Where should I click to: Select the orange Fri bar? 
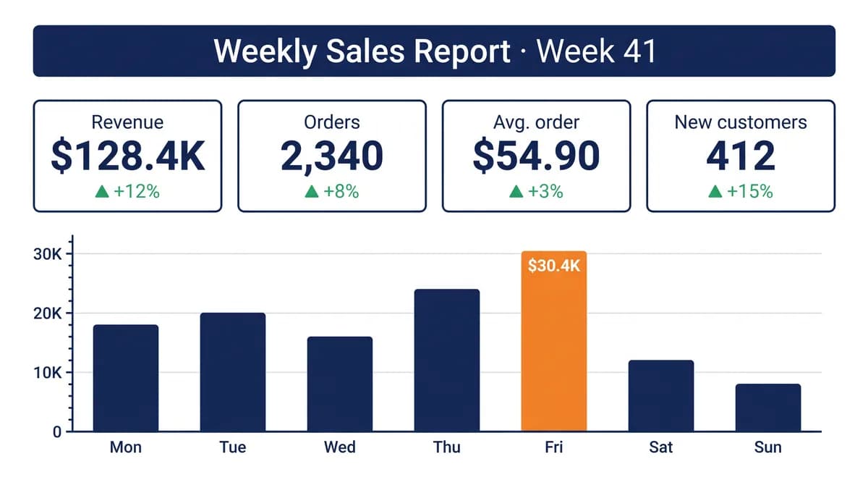554,342
